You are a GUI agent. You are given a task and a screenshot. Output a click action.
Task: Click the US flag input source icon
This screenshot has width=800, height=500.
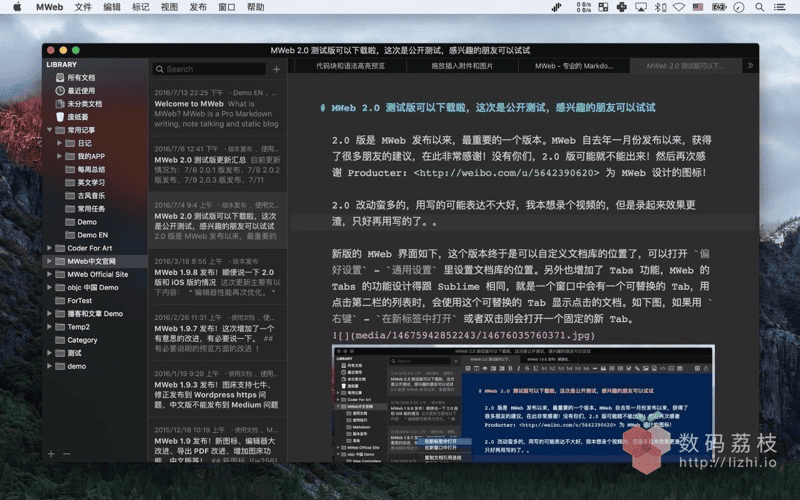tap(698, 7)
